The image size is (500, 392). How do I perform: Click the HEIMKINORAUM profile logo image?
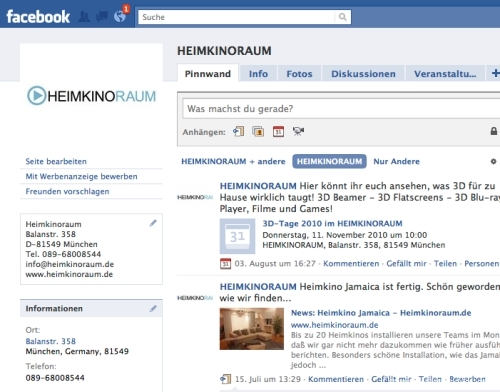91,96
